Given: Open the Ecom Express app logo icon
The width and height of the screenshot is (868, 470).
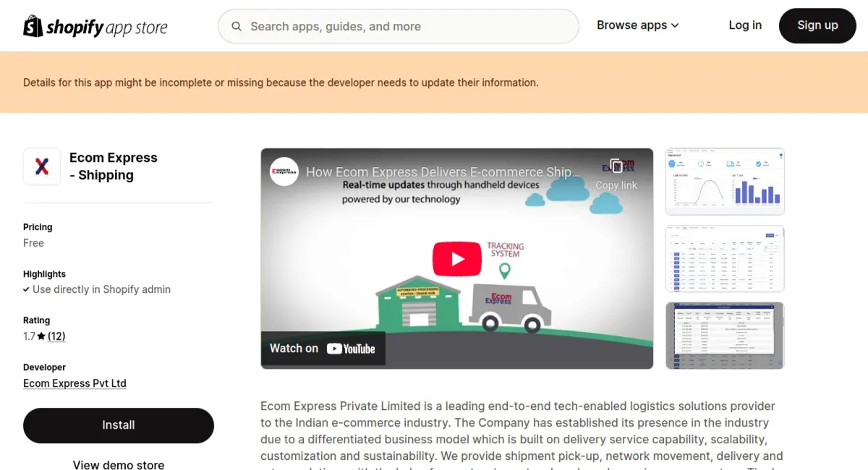Looking at the screenshot, I should (42, 167).
